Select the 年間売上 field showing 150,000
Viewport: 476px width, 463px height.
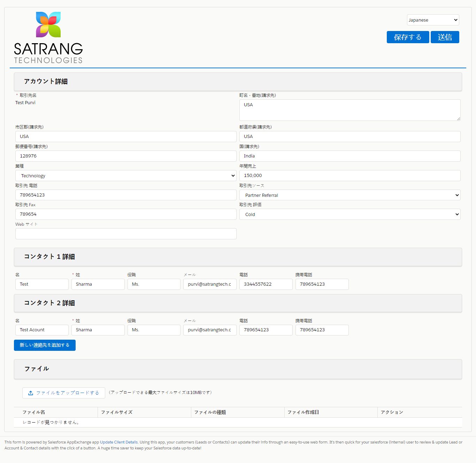350,176
